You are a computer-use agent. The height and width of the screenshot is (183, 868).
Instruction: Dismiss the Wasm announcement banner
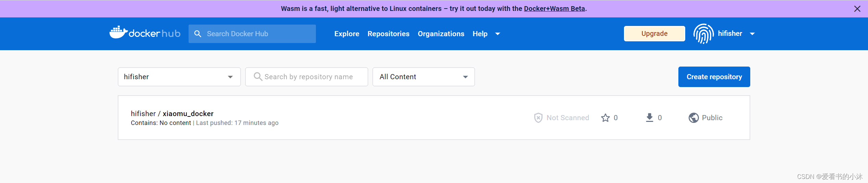[857, 9]
